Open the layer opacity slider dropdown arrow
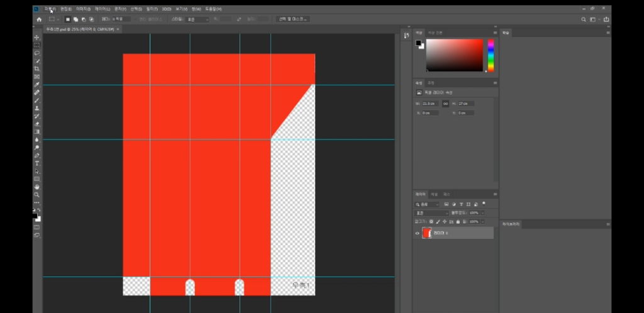The width and height of the screenshot is (644, 313). (x=482, y=213)
